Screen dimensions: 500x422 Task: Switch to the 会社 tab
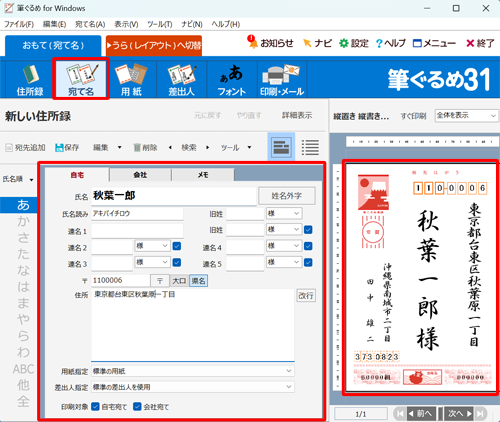click(140, 175)
